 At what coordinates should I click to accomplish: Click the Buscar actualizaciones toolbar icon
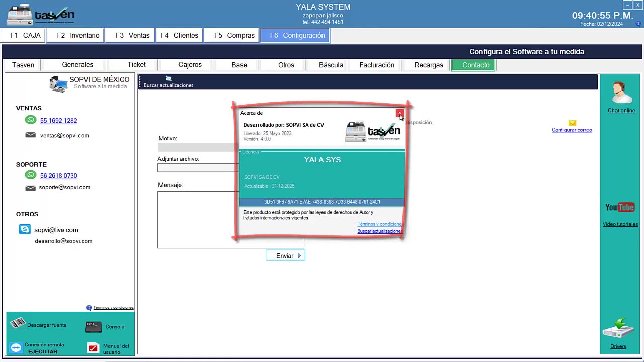pos(169,79)
